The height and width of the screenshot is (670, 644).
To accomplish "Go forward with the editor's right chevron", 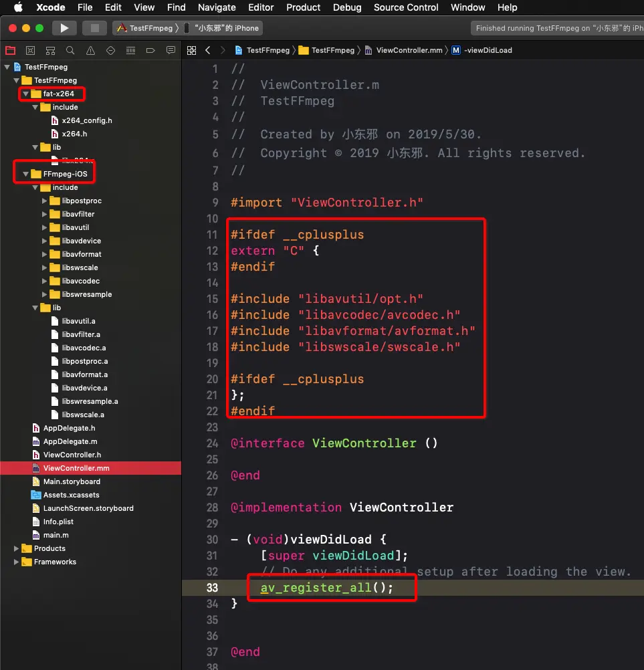I will [x=223, y=50].
